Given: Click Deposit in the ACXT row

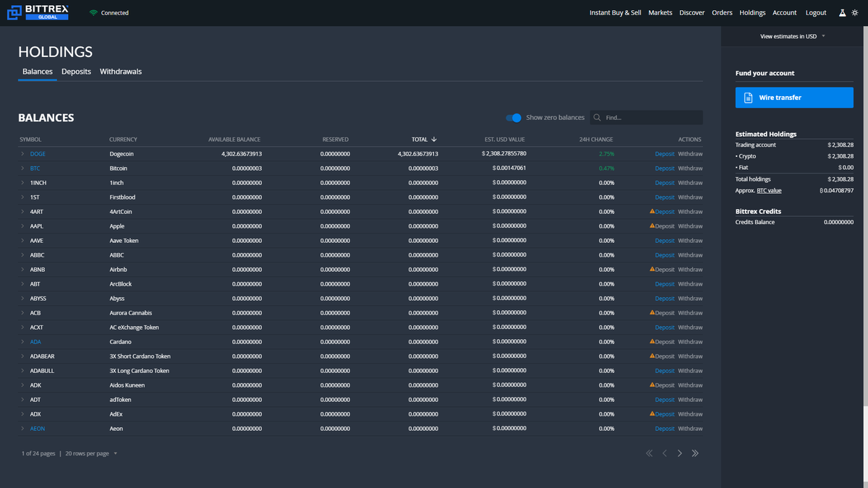Looking at the screenshot, I should click(x=665, y=328).
